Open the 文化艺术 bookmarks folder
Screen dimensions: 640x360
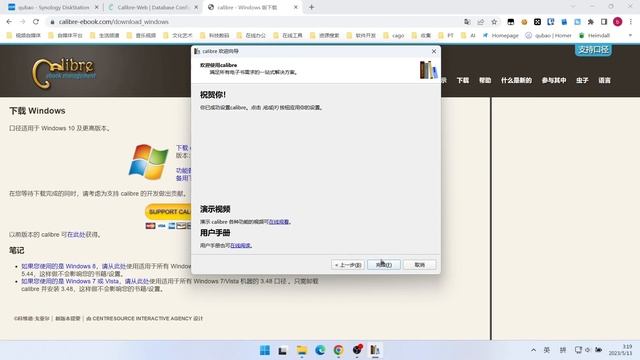[x=178, y=36]
